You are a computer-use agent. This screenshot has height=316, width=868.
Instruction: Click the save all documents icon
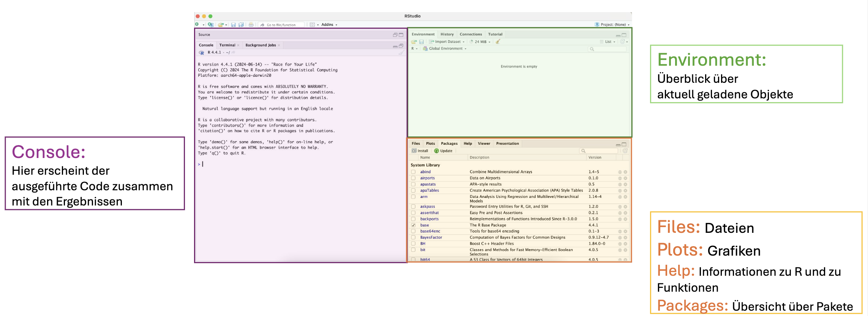pos(241,25)
